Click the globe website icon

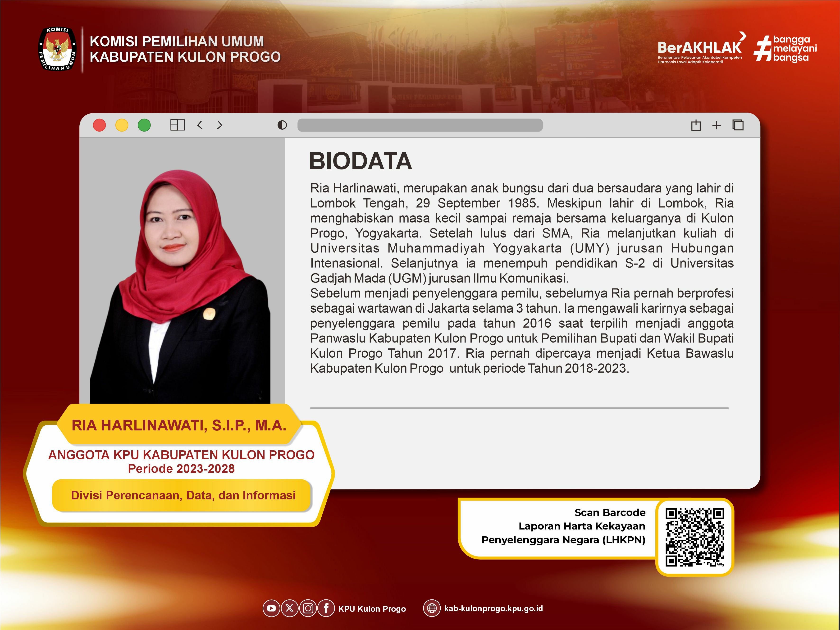pyautogui.click(x=432, y=608)
